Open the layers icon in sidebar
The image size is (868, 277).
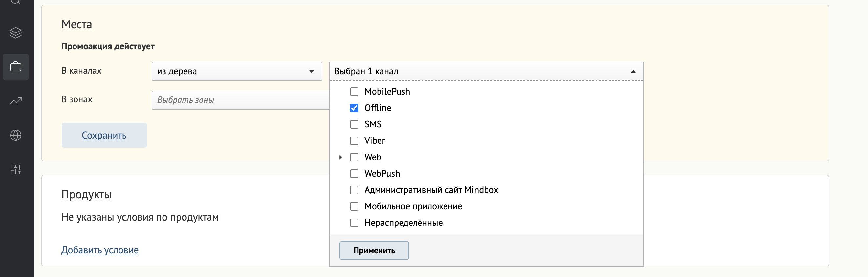15,33
